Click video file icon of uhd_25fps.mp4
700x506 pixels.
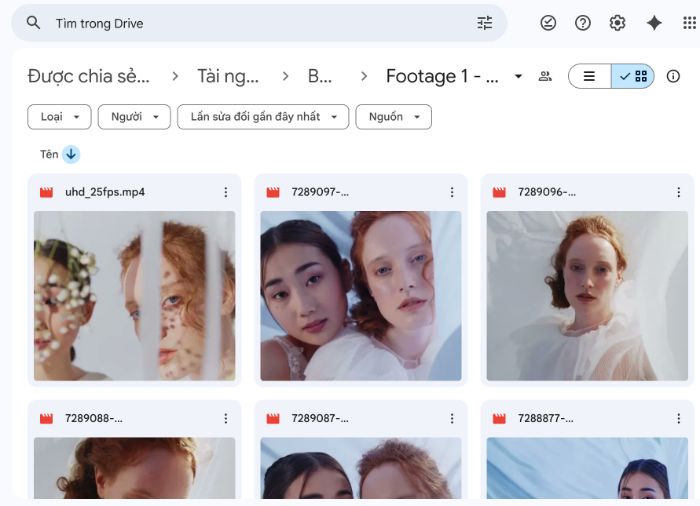[46, 192]
